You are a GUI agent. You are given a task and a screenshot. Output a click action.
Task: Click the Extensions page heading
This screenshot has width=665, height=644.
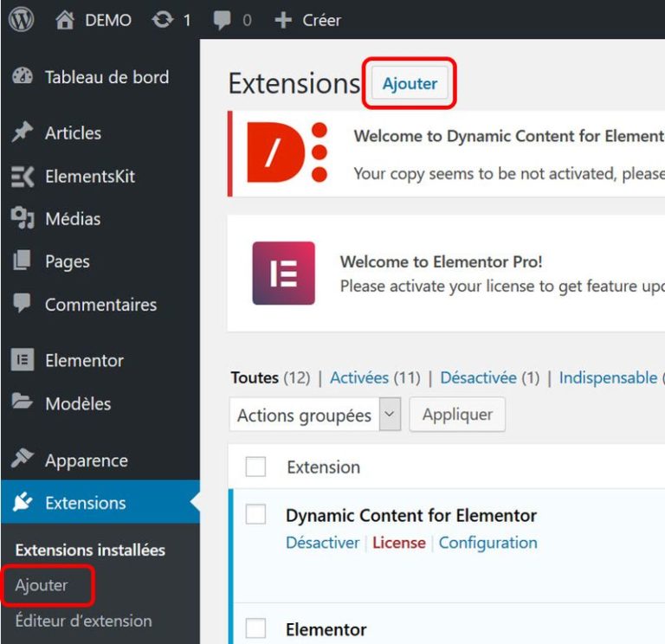pos(294,83)
